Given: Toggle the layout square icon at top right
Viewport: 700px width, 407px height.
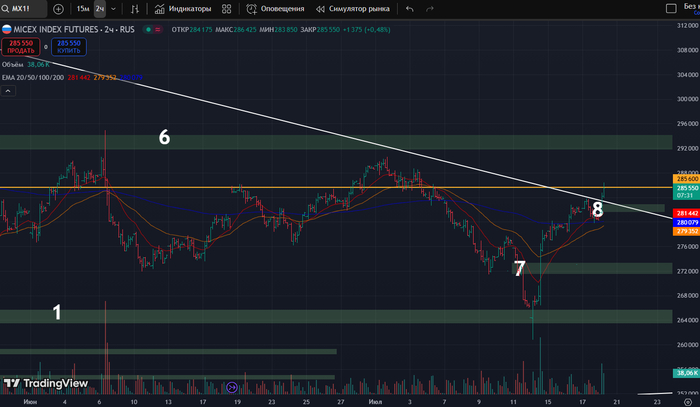Looking at the screenshot, I should [670, 9].
